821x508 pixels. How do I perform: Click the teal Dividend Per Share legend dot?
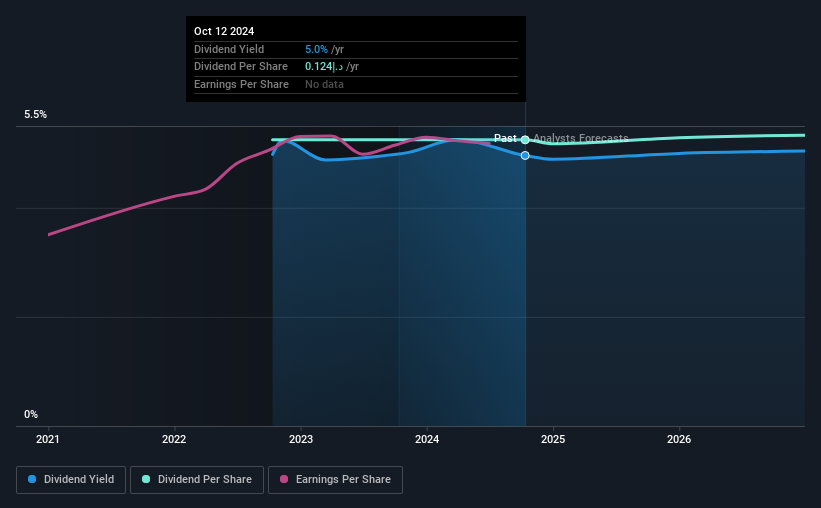tap(146, 479)
